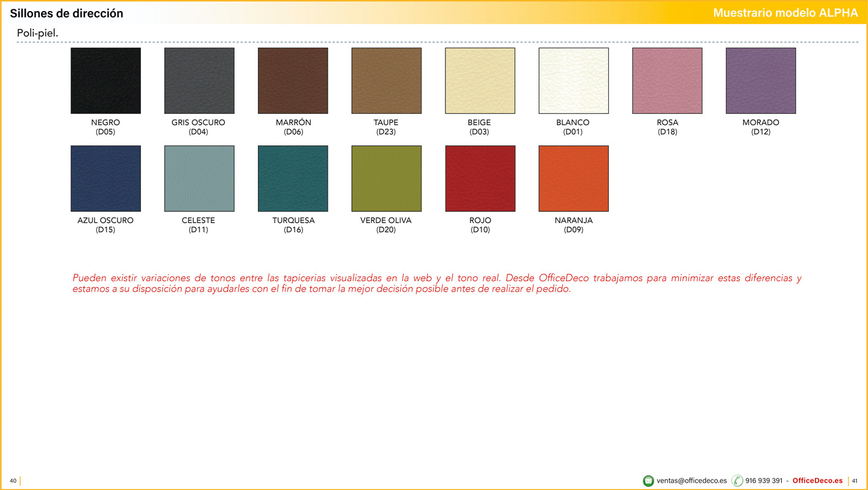Screen dimensions: 868x490
Task: Pick the TAUPE (D23) swatch
Action: coord(387,81)
